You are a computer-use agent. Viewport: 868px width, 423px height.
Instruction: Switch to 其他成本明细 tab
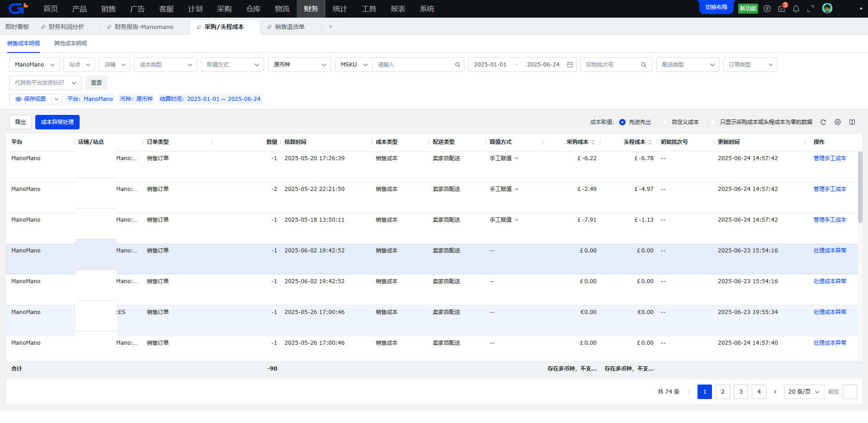[x=71, y=43]
